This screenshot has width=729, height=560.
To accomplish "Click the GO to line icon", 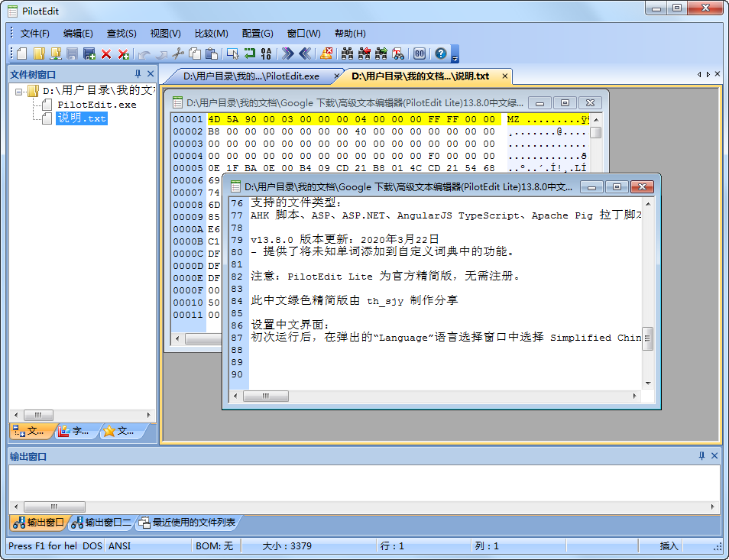I will [420, 54].
